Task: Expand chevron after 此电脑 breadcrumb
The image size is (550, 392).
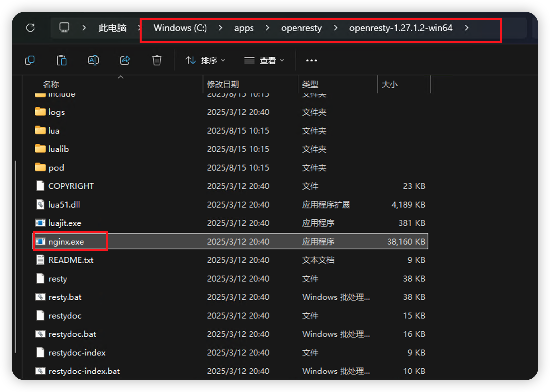Action: coord(139,28)
